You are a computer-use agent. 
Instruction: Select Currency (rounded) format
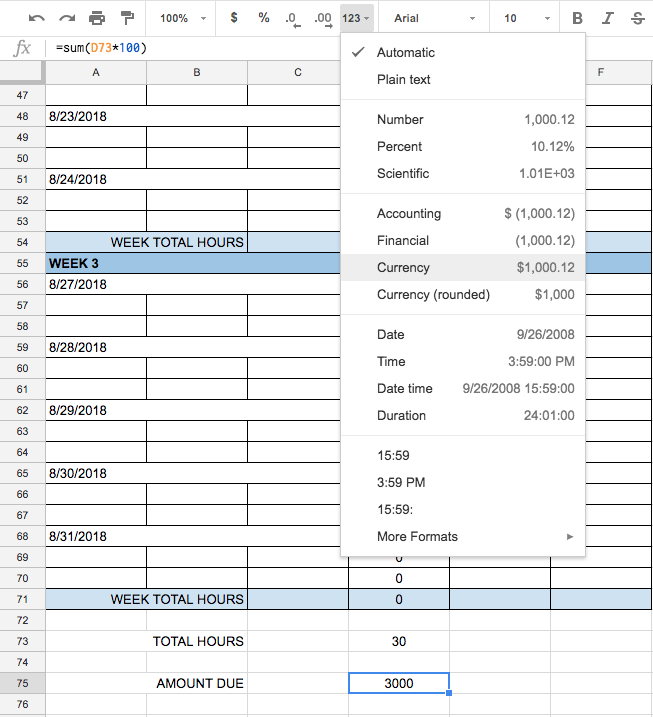tap(463, 294)
